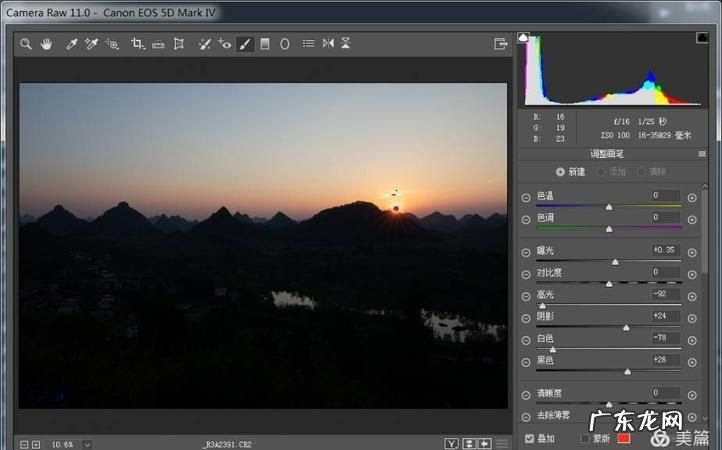Screen dimensions: 722x450
Task: Choose the Adjustment Brush tool
Action: 245,44
